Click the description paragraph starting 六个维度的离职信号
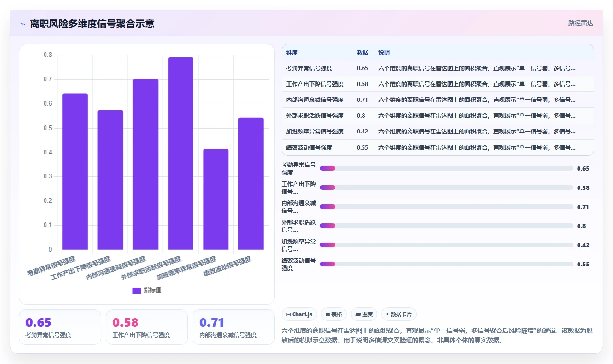Screen dimensions: 613x364 click(437, 336)
